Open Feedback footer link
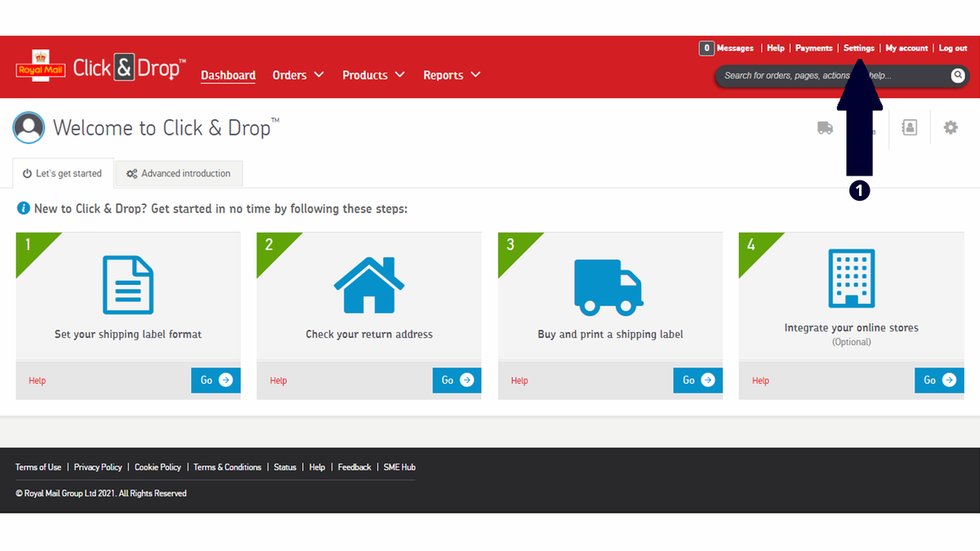Viewport: 980px width, 551px height. point(354,467)
